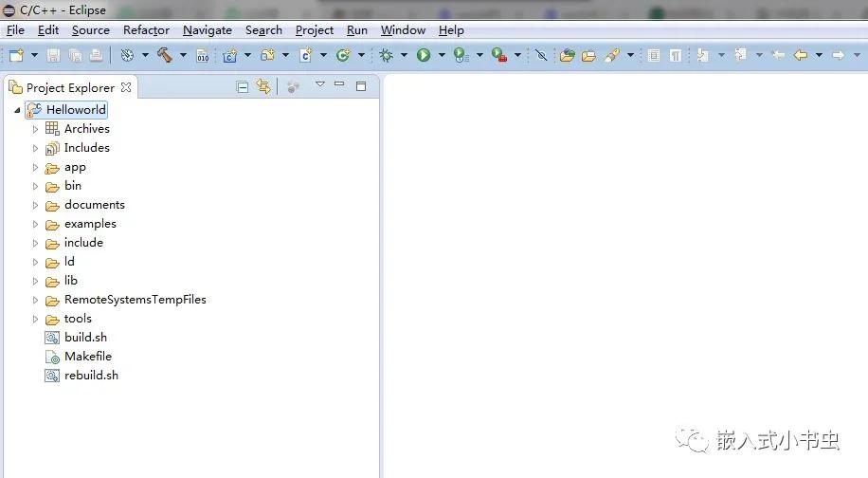Click the Save floppy disk icon
868x478 pixels.
point(53,55)
